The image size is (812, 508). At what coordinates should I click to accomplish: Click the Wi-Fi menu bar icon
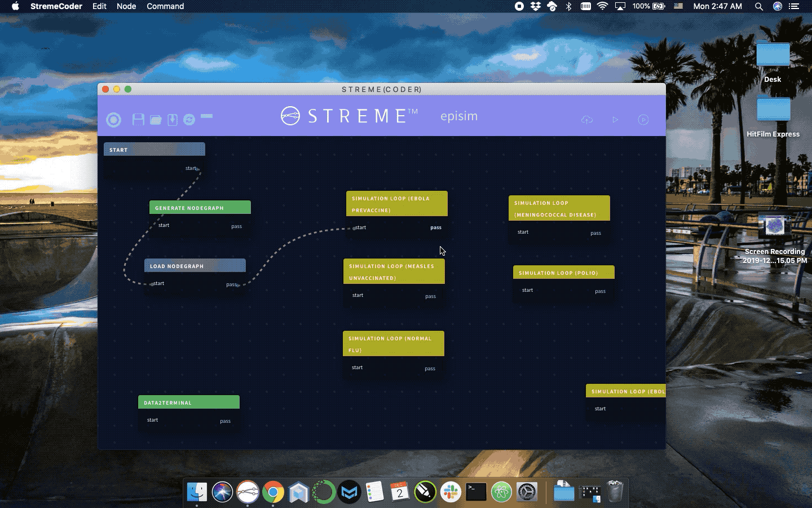[x=602, y=6]
